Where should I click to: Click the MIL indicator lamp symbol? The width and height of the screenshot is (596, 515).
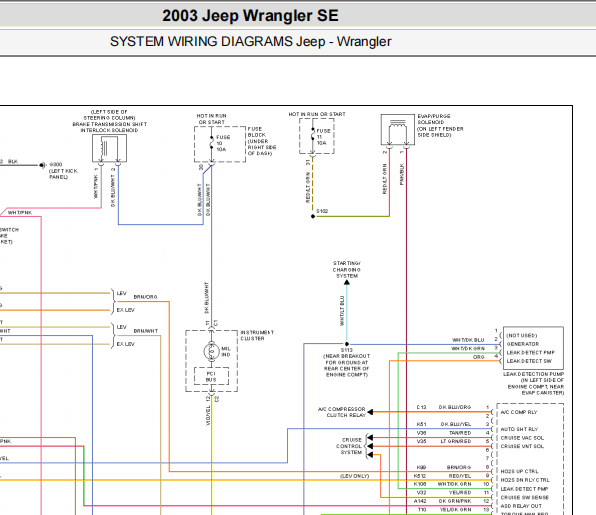(211, 351)
